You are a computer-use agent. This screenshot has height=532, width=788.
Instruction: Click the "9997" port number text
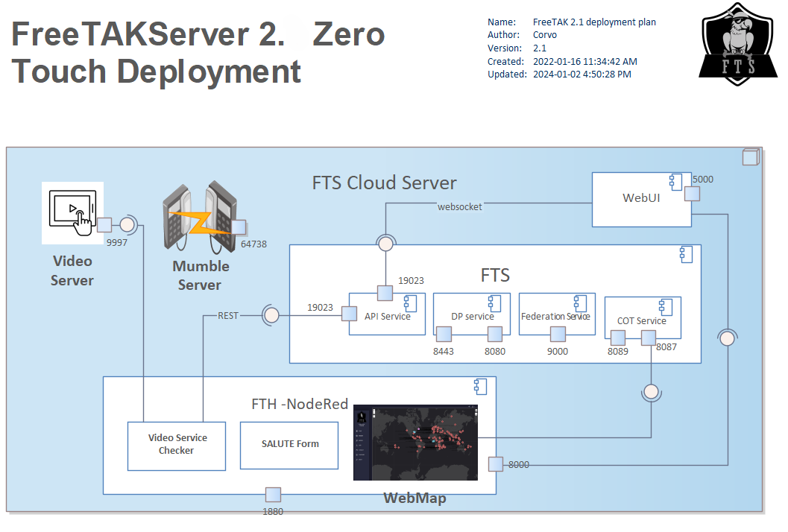tap(117, 243)
